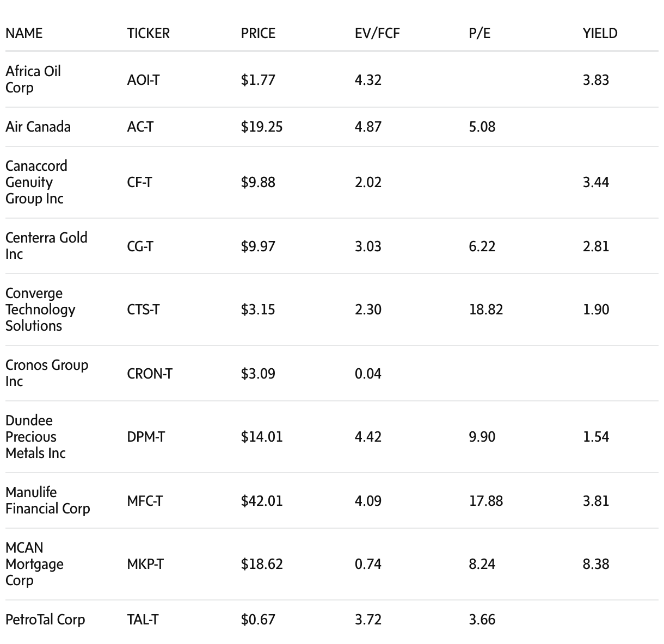Click the MFC-T ticker symbol

pyautogui.click(x=145, y=501)
